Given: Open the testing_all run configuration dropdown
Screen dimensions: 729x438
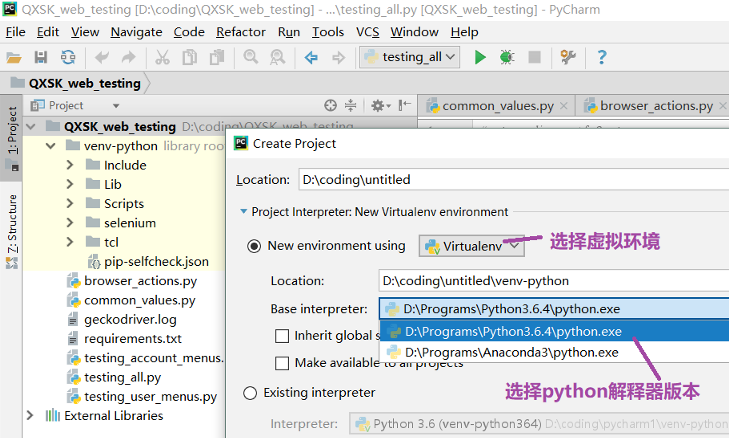Looking at the screenshot, I should point(410,57).
